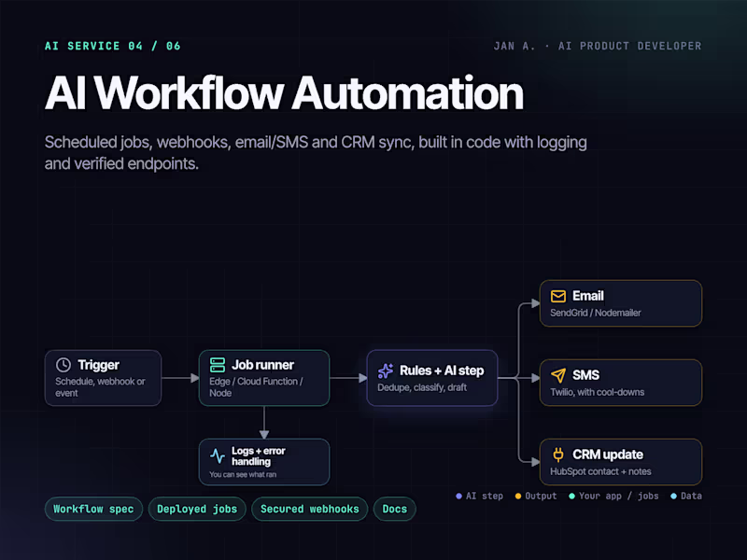Click the sparkle icon in Rules + AI step
This screenshot has width=747, height=560.
(386, 371)
